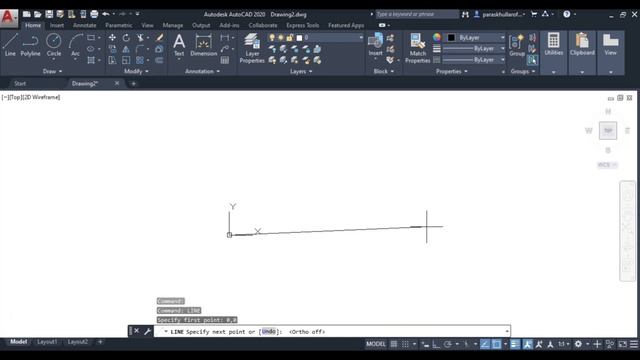Screen dimensions: 640x360
Task: Switch to the Layout2 tab
Action: [x=78, y=342]
